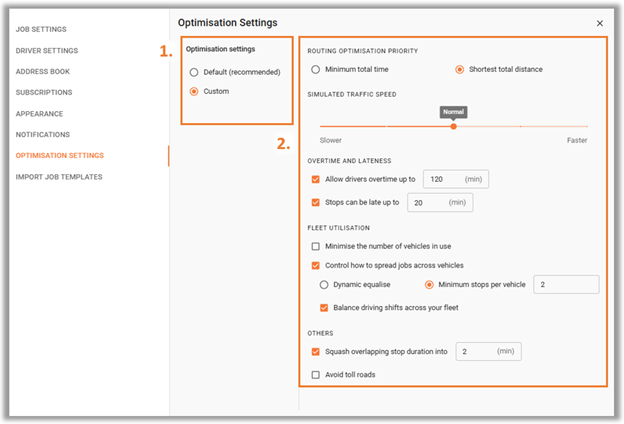The image size is (624, 424).
Task: Select Dynamic equalise option
Action: pos(324,285)
